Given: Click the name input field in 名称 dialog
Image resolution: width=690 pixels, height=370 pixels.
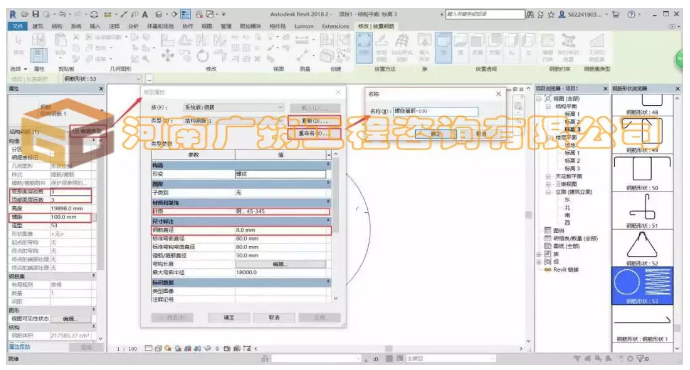Looking at the screenshot, I should [x=436, y=111].
